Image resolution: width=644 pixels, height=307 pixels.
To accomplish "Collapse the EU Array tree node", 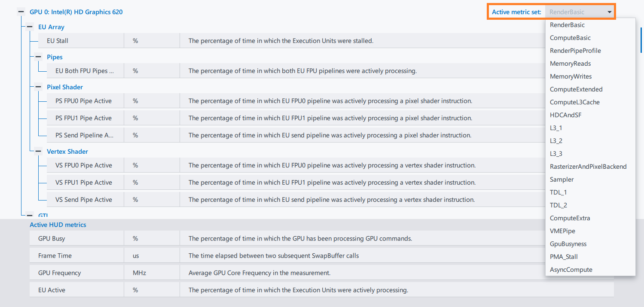I will point(30,27).
